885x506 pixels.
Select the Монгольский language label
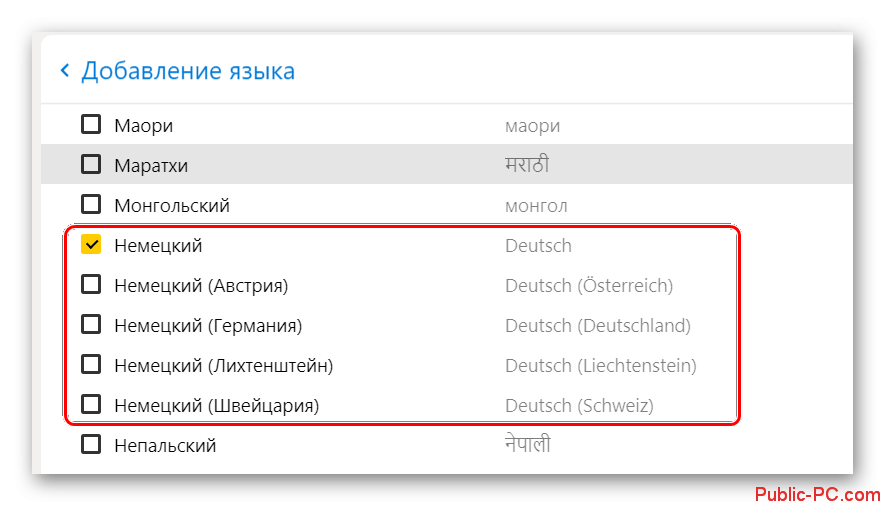172,206
